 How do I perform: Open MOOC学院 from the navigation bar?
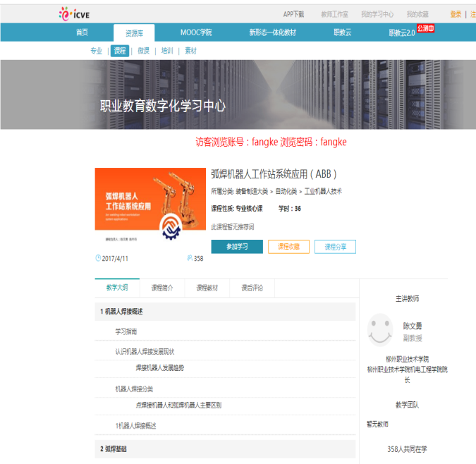(x=195, y=32)
